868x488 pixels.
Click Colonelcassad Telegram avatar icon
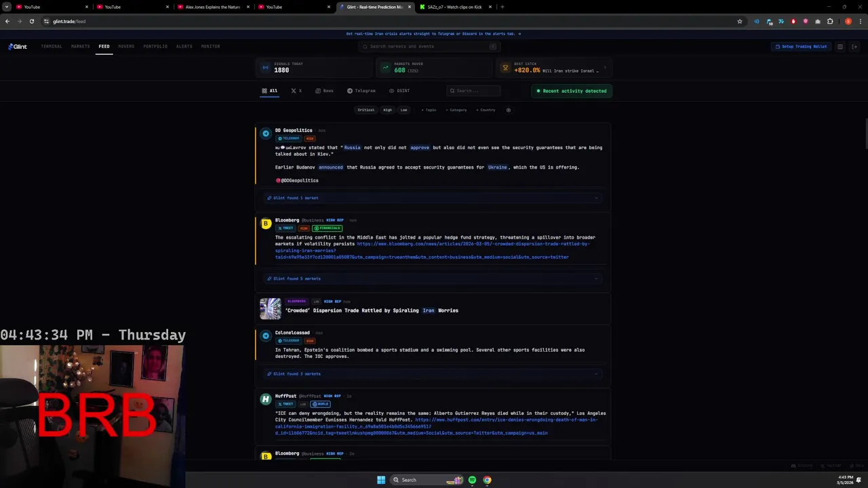pos(266,335)
